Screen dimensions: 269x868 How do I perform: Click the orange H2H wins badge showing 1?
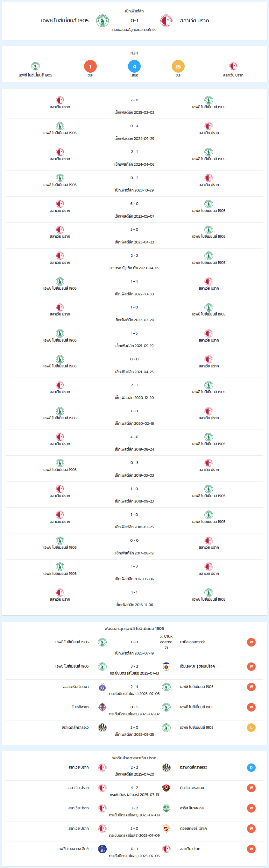pyautogui.click(x=90, y=66)
